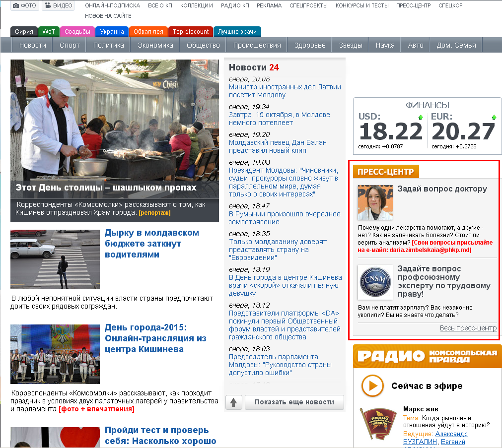
Task: Open Наука in the main navigation
Action: (x=385, y=45)
